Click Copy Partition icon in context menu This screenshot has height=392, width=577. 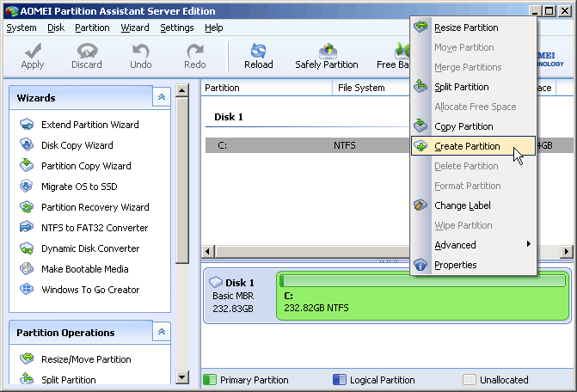(420, 126)
